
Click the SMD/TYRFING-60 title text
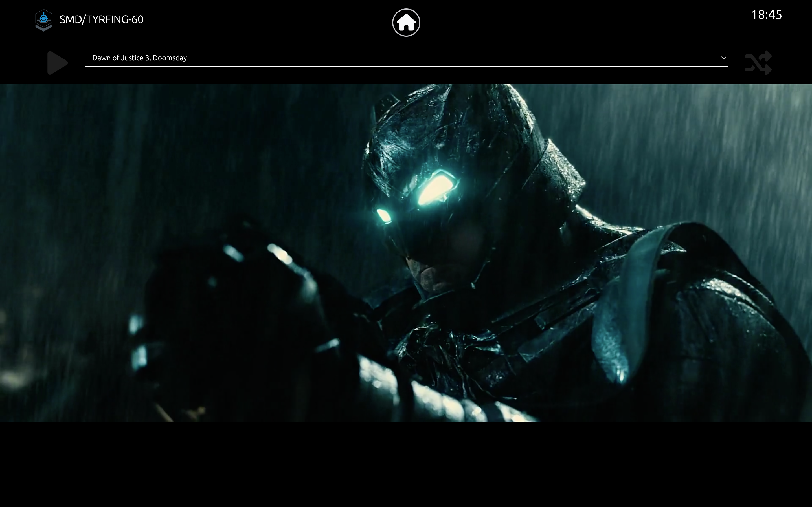[101, 19]
